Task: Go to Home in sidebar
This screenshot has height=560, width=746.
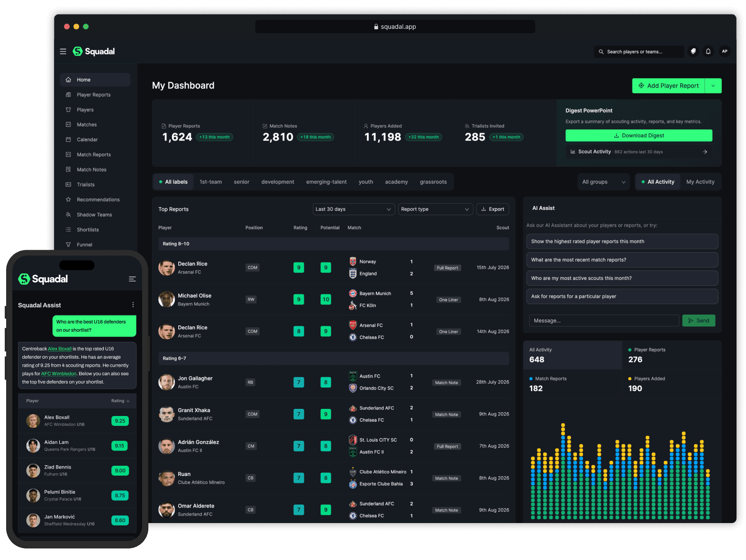Action: click(x=95, y=80)
